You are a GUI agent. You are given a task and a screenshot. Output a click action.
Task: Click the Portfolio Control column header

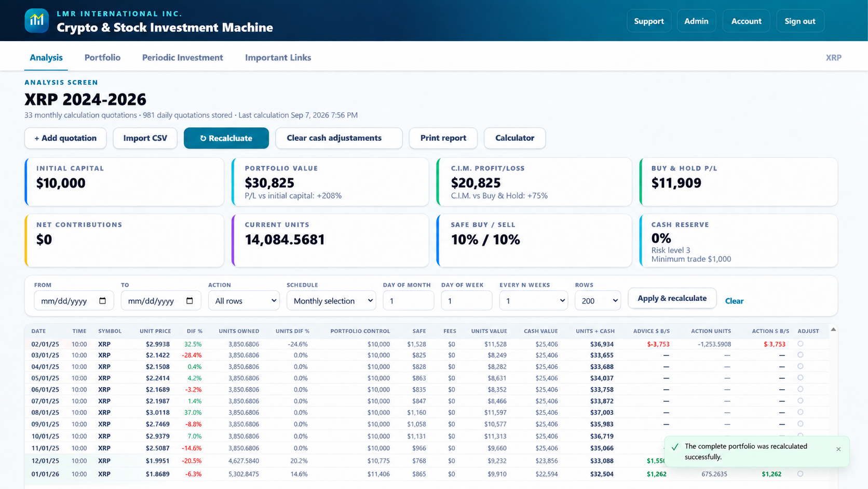point(360,331)
